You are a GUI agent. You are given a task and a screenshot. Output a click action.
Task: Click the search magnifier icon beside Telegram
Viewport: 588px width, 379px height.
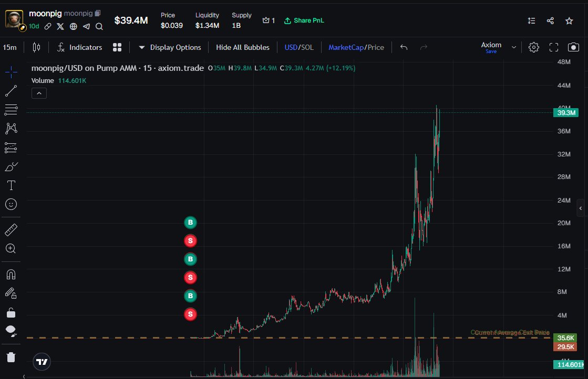coord(99,26)
